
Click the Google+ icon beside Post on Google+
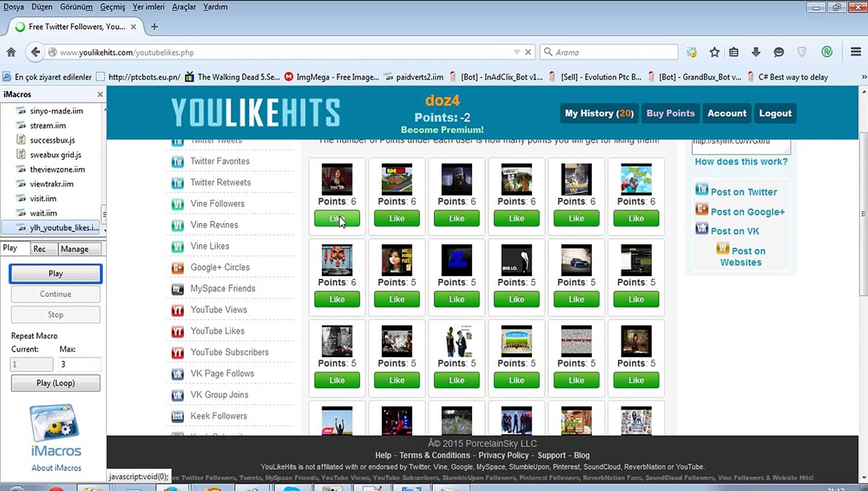click(x=702, y=209)
